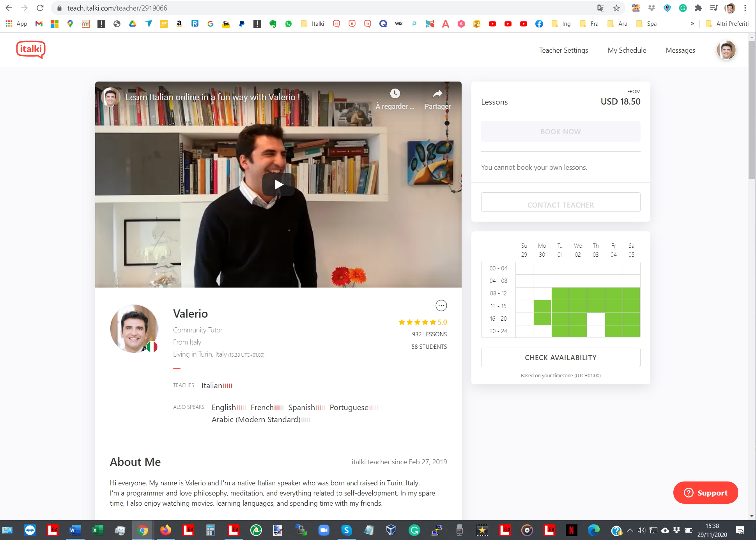Open the three-dots more options button

click(x=441, y=306)
